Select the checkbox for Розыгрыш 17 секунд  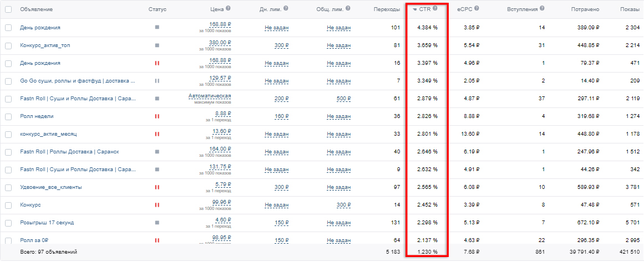pos(8,223)
